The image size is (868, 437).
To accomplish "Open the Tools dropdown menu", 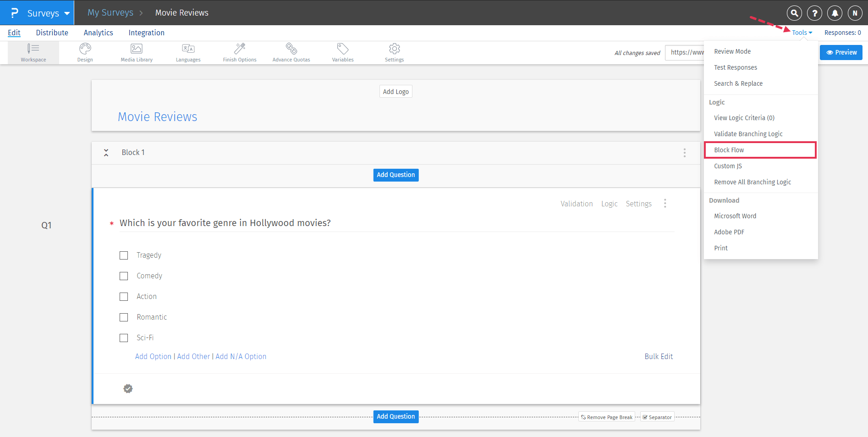I will pos(802,33).
